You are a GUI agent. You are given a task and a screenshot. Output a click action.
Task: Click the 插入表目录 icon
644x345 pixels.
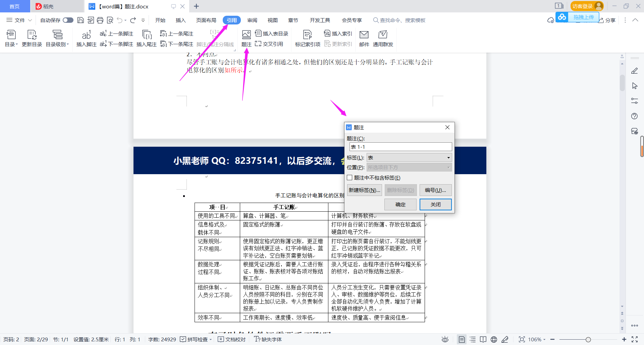[258, 33]
